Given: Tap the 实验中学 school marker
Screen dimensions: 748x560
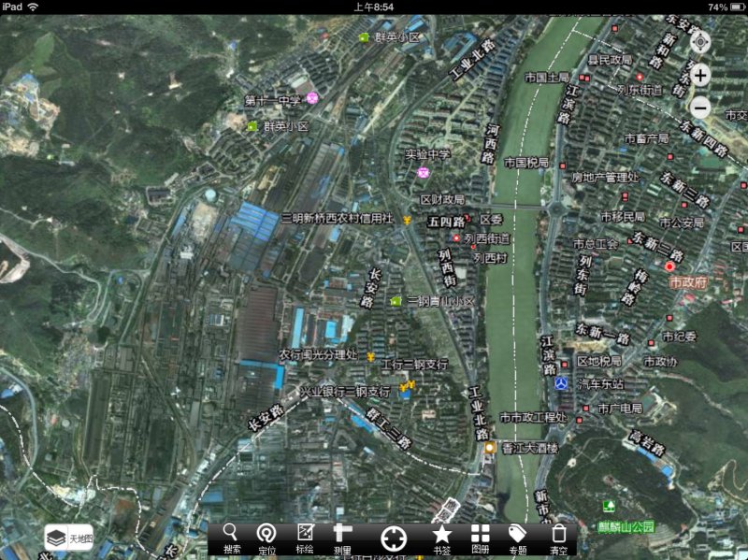Looking at the screenshot, I should (423, 172).
